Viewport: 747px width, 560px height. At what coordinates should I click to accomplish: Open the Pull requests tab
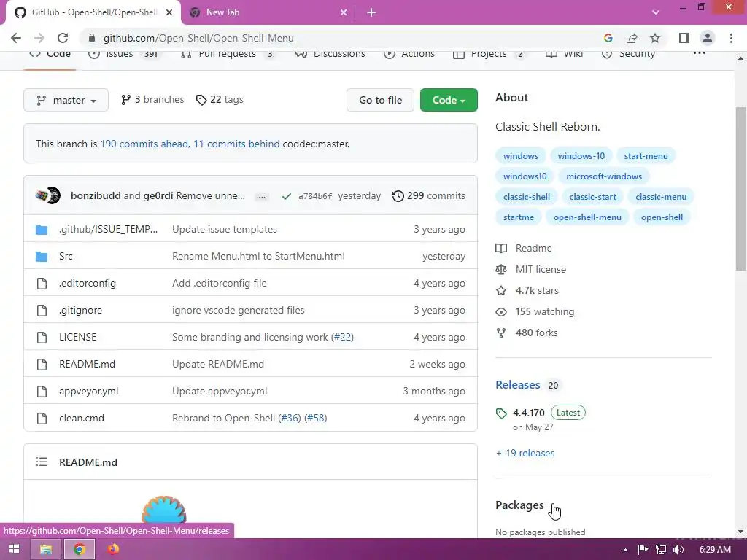click(x=228, y=53)
